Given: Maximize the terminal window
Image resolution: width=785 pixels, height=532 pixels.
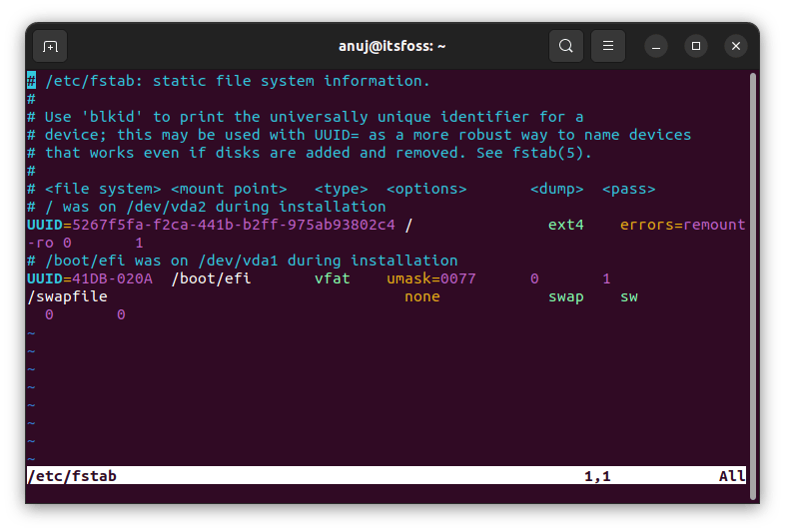Looking at the screenshot, I should 696,46.
